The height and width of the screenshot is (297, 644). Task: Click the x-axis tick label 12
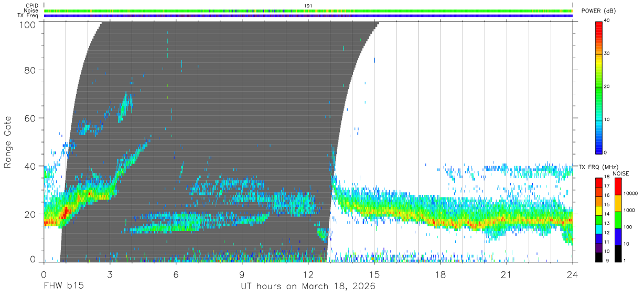(x=308, y=274)
